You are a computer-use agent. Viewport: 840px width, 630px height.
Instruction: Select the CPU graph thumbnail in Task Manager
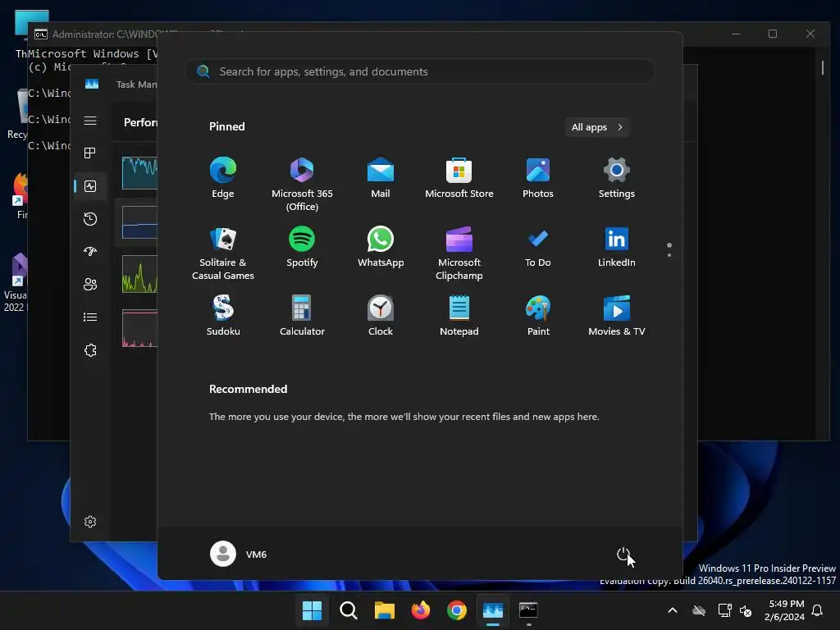[x=139, y=173]
